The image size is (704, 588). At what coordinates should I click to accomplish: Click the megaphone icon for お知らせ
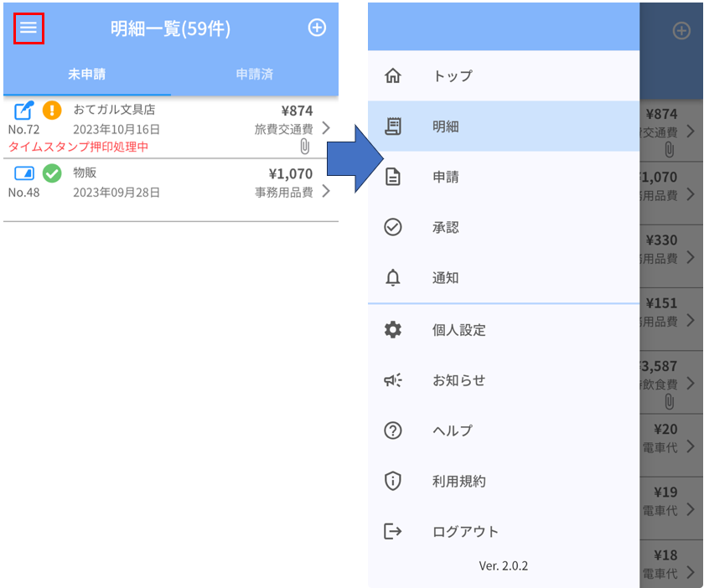[392, 380]
